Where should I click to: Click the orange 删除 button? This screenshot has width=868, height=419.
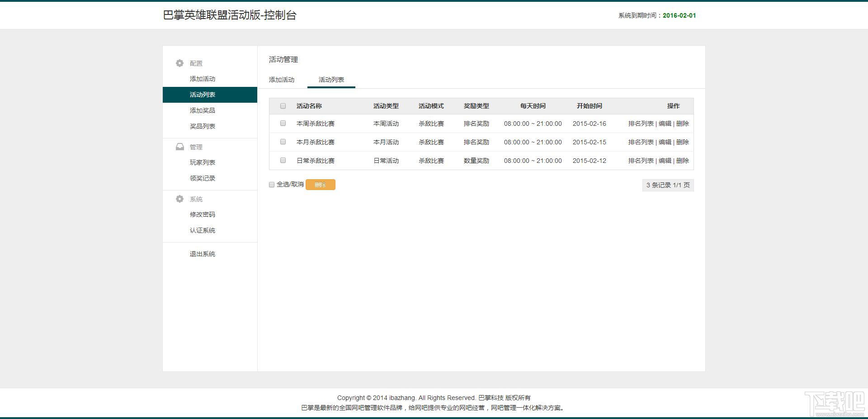point(321,185)
